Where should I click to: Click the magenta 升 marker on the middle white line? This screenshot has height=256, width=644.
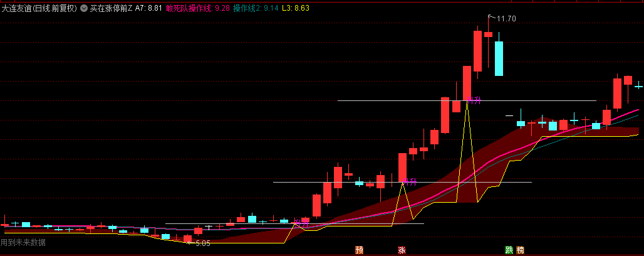coord(410,181)
